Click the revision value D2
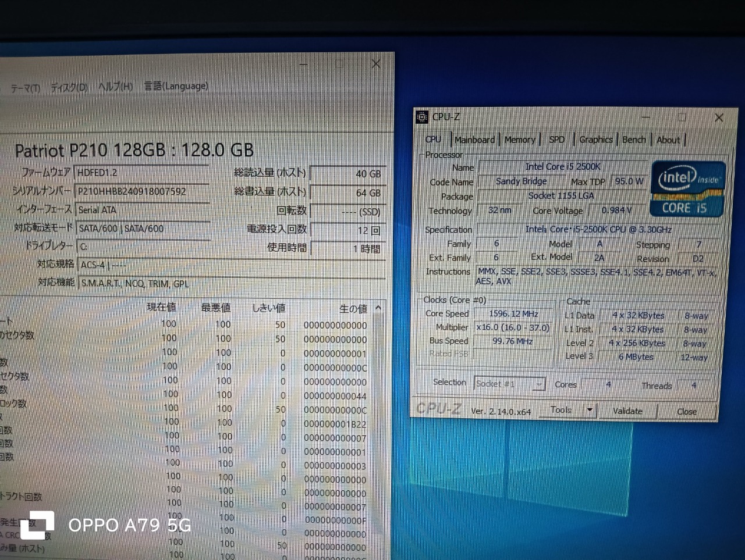The height and width of the screenshot is (560, 745). pyautogui.click(x=698, y=259)
